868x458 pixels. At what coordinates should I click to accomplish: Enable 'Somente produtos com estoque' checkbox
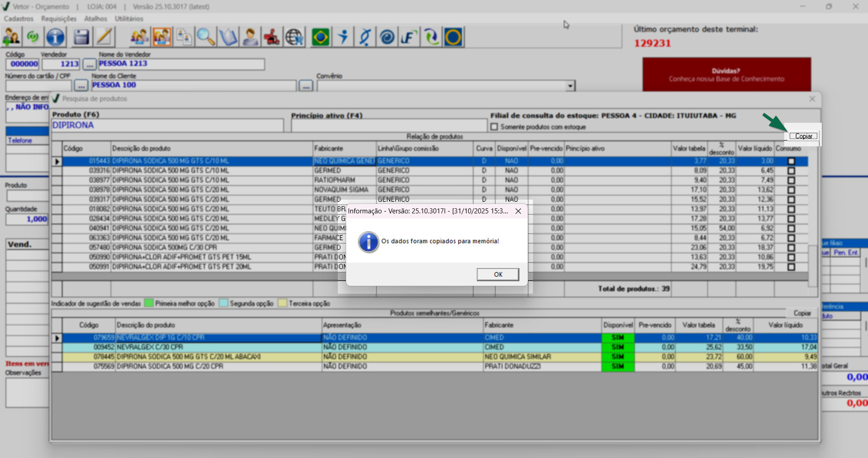pos(494,127)
